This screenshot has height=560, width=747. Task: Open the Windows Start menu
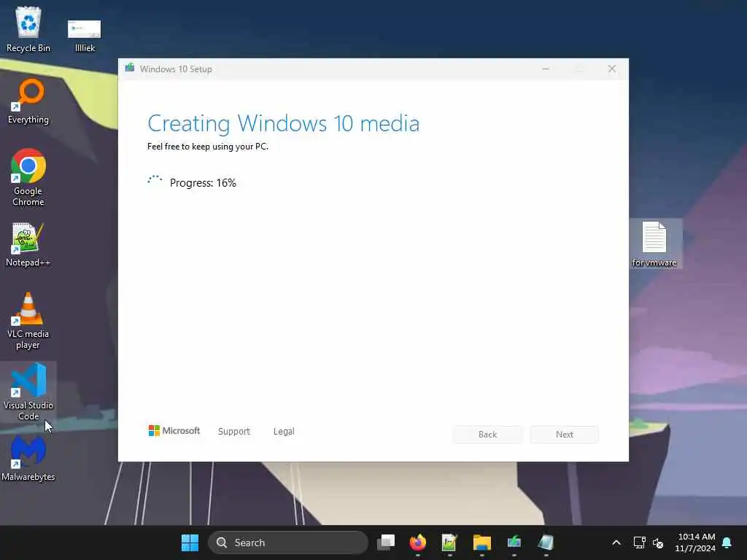190,542
